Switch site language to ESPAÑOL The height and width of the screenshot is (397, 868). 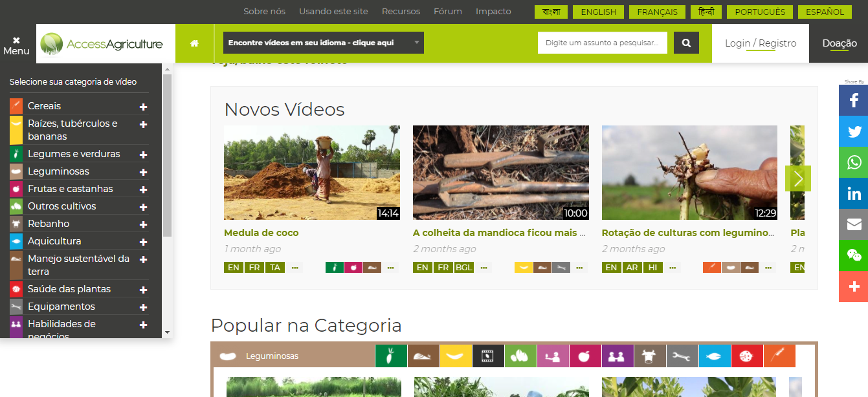pos(825,12)
